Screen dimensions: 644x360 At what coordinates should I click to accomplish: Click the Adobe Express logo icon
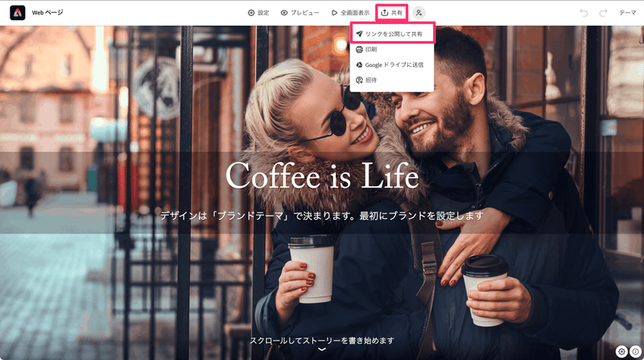[17, 13]
